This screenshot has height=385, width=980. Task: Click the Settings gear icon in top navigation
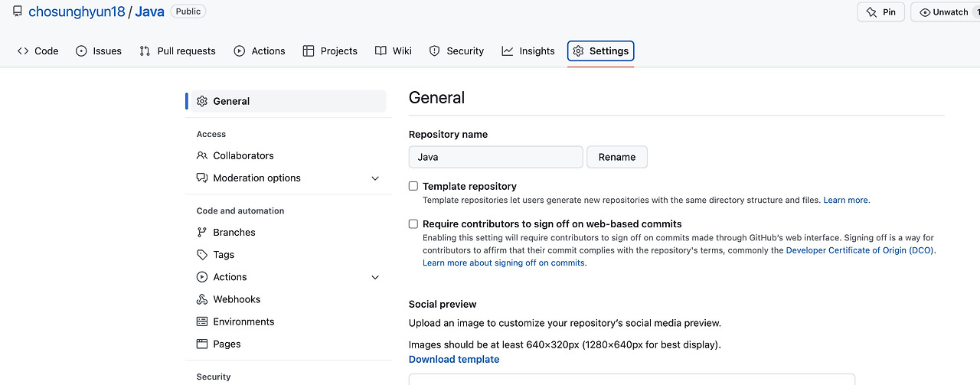pyautogui.click(x=579, y=51)
